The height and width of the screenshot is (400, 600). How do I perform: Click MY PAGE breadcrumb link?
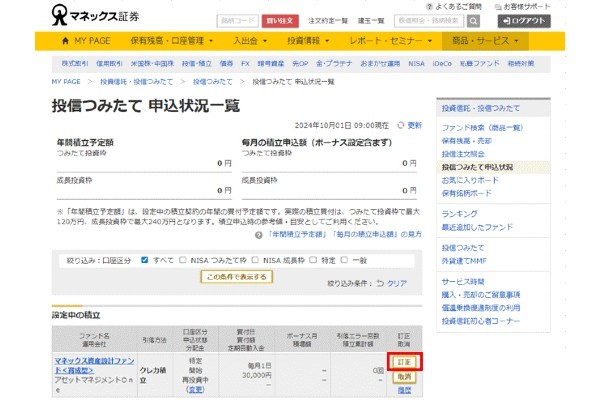point(66,82)
